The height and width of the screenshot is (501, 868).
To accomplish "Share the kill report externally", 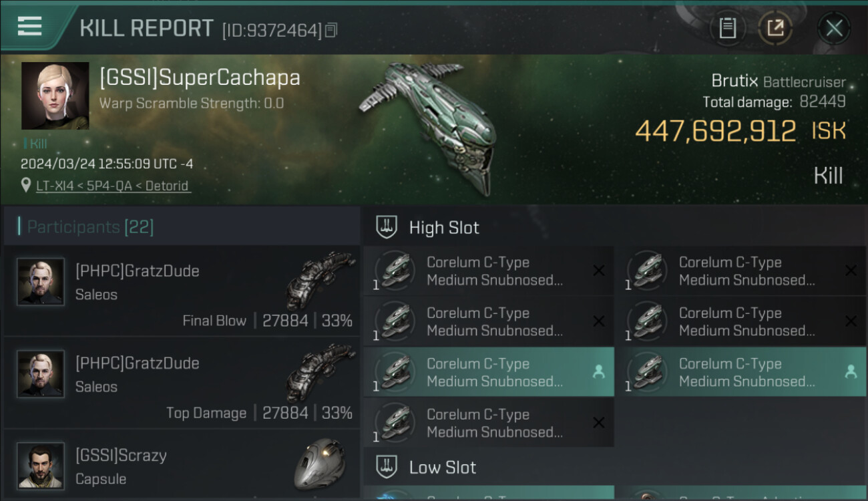I will [x=775, y=28].
